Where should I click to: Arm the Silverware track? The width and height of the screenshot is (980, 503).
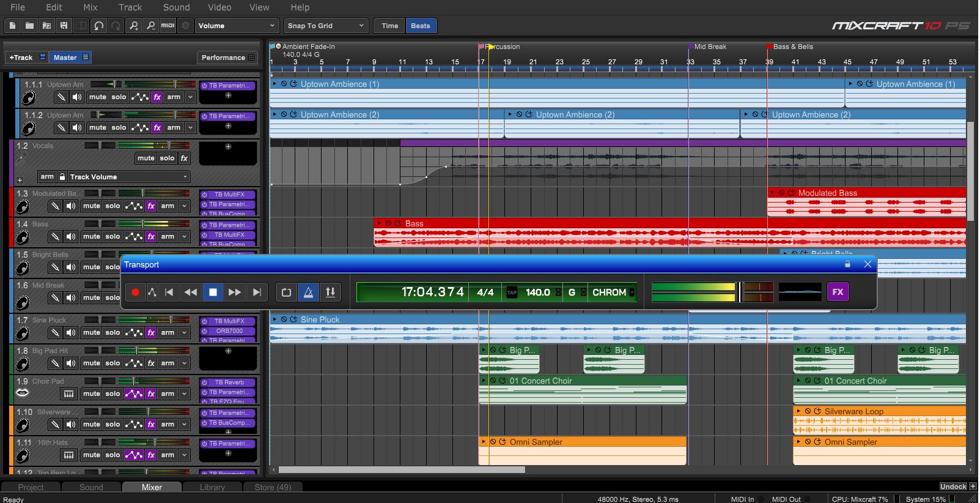pos(168,424)
